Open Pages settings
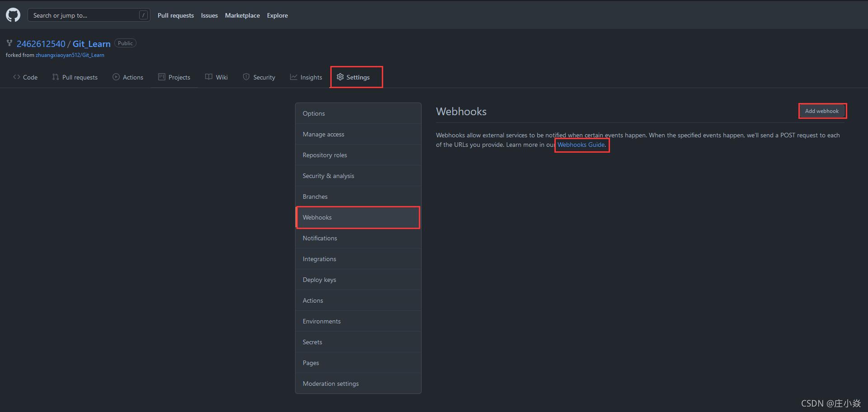This screenshot has height=412, width=868. [x=358, y=363]
